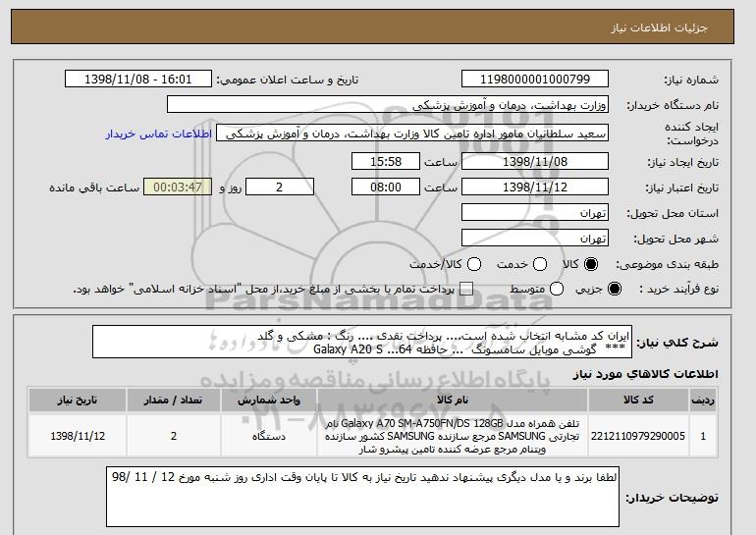Click the need number field 1198000001000799
This screenshot has height=535, width=756.
point(535,80)
